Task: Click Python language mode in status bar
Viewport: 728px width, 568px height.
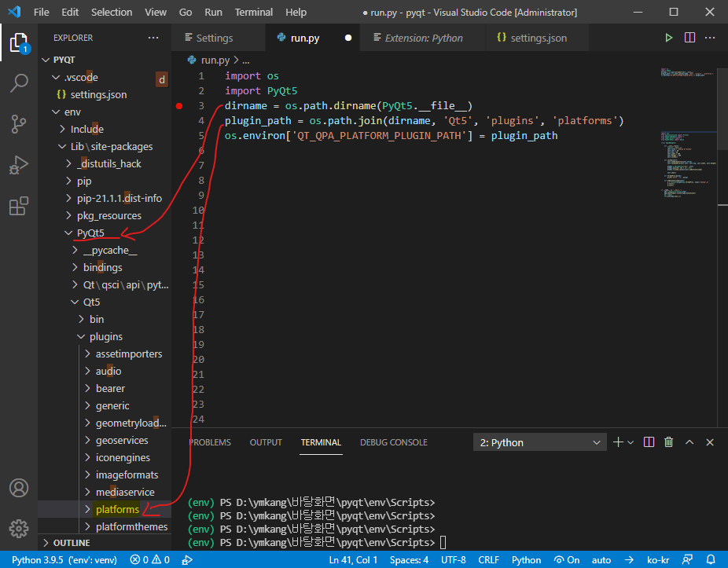Action: tap(526, 559)
